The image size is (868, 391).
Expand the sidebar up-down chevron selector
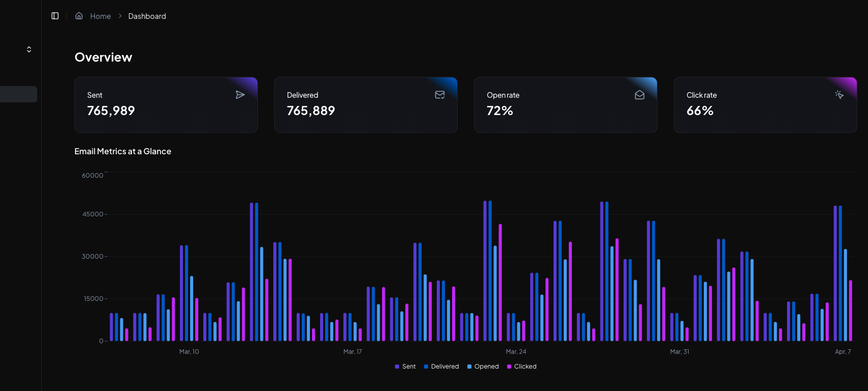tap(29, 49)
